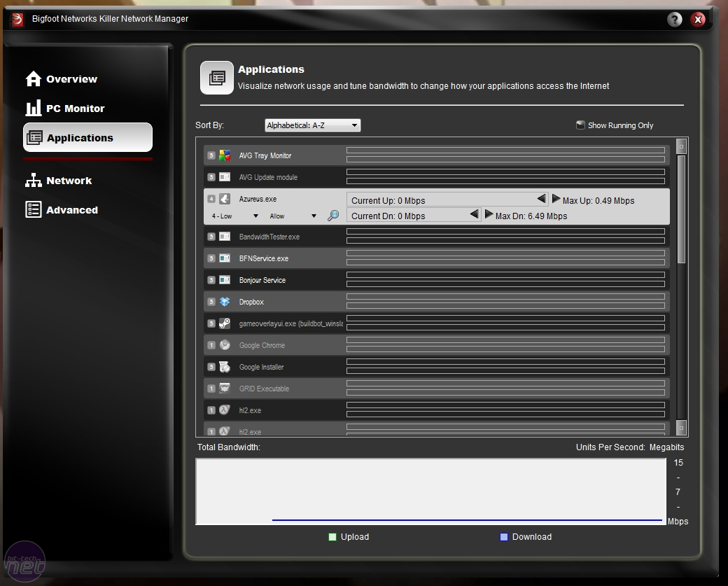Click the Bonjour Service icon
This screenshot has width=728, height=586.
click(225, 280)
